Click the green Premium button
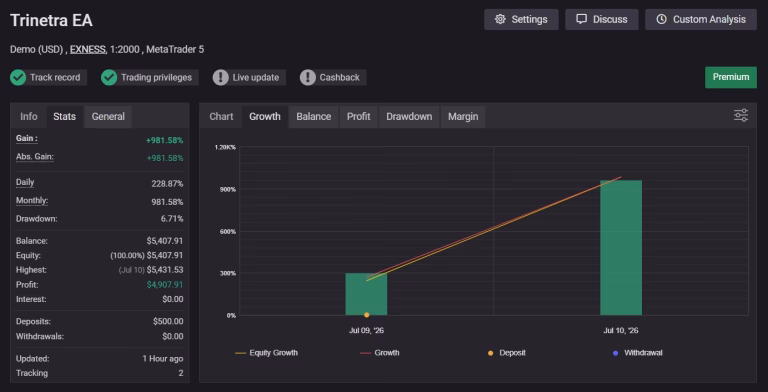Viewport: 768px width, 392px height. [x=731, y=77]
